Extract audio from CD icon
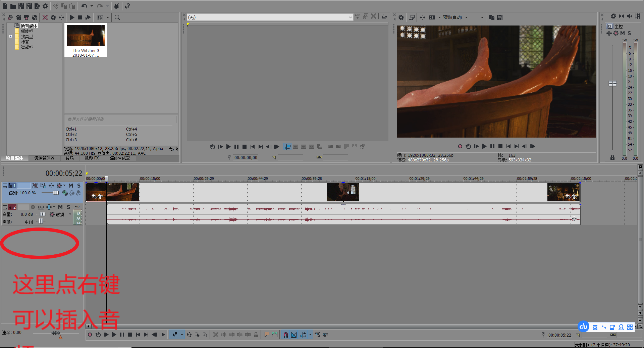Screen dimensions: 644x348 35,17
